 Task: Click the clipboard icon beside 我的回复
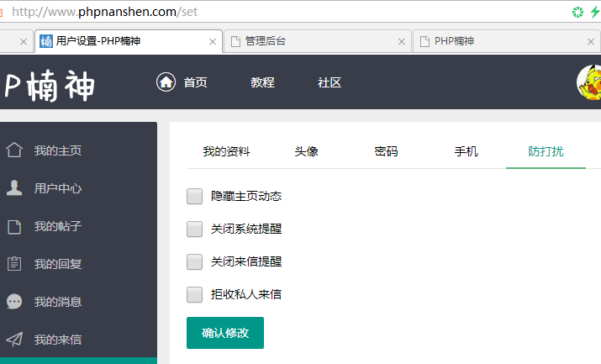14,264
